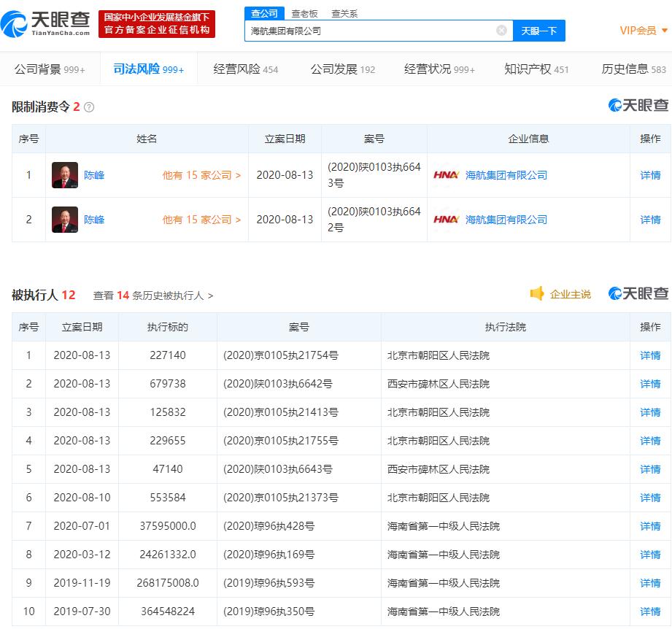Click the HNA logo in row 1
The height and width of the screenshot is (629, 672).
click(x=446, y=175)
